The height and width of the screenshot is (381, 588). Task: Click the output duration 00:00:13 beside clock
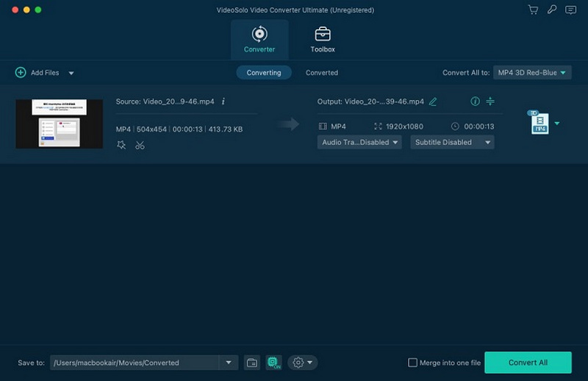point(479,127)
